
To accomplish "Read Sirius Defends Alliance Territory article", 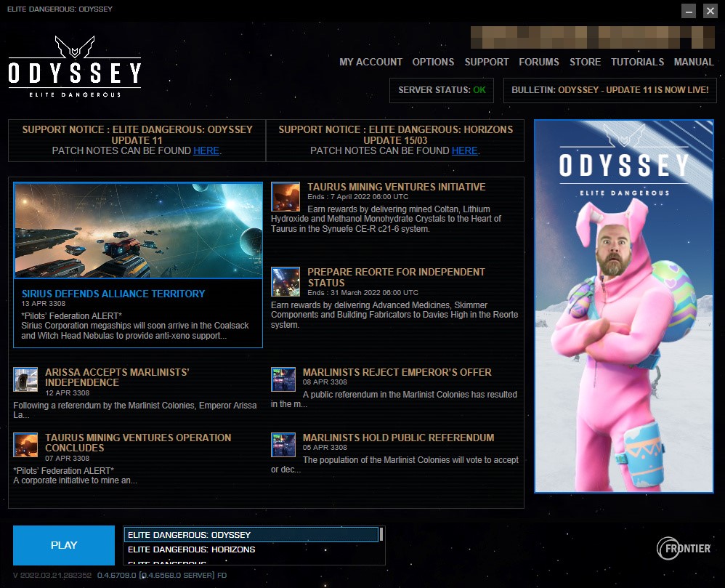I will coord(113,294).
